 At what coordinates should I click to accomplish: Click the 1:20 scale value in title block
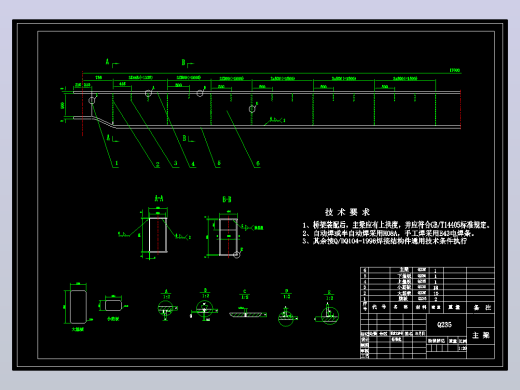pyautogui.click(x=462, y=348)
